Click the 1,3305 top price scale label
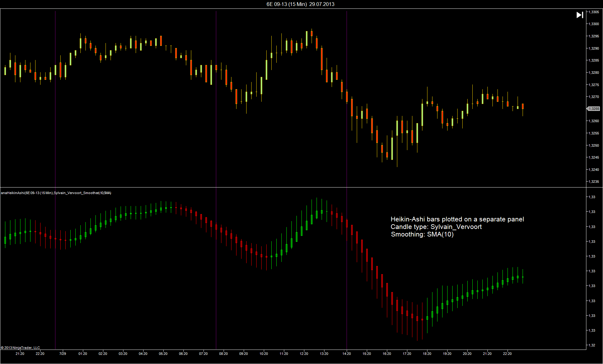The width and height of the screenshot is (603, 364). point(594,12)
